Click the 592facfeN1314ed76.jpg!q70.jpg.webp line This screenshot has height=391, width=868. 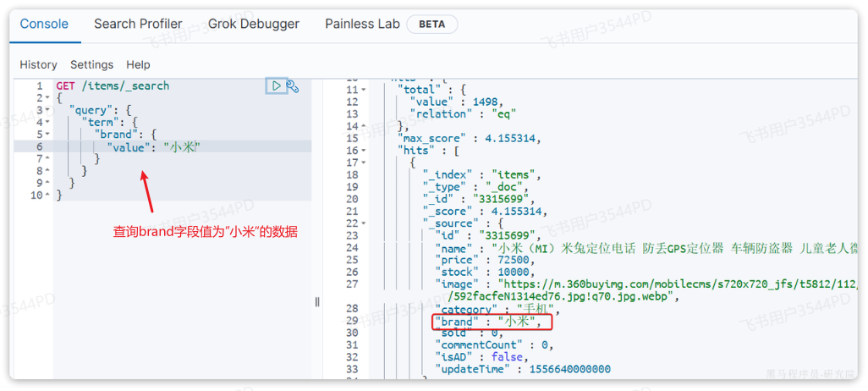click(563, 296)
